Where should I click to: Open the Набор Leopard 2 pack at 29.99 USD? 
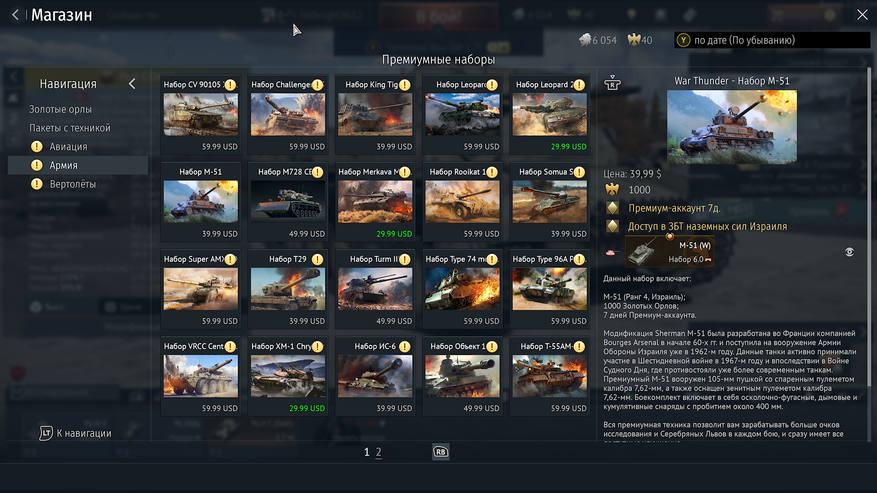point(550,115)
